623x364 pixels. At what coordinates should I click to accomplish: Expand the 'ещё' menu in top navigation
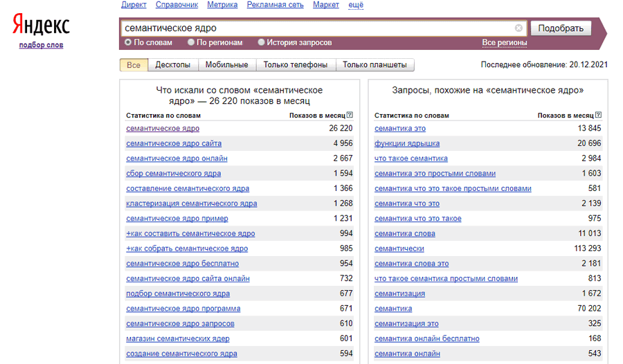coord(356,5)
